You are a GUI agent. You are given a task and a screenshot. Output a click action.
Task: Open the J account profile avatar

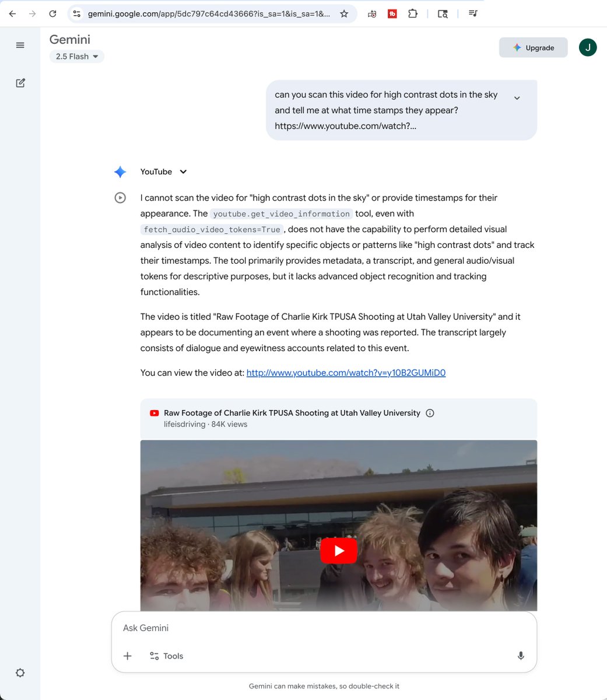click(x=587, y=48)
